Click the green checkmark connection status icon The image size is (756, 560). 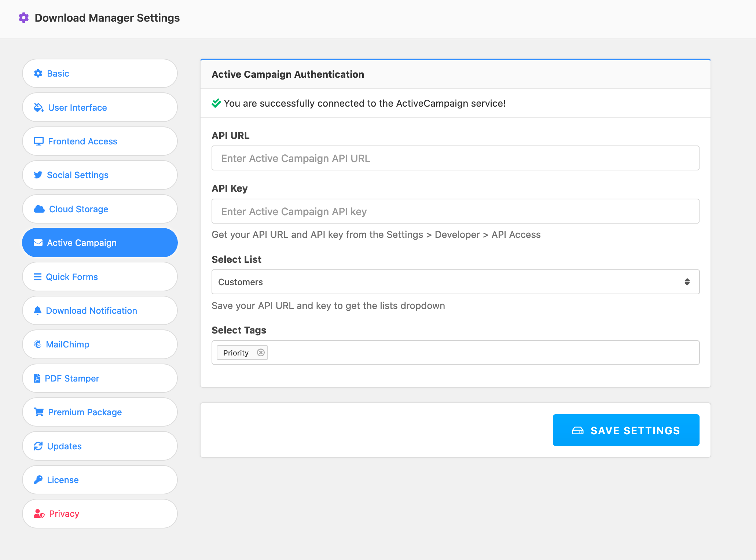point(216,103)
